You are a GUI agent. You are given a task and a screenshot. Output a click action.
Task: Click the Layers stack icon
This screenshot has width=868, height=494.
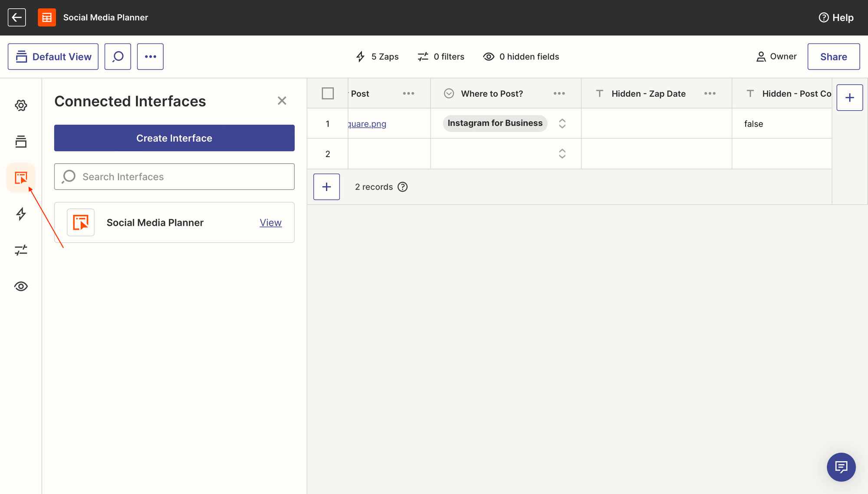click(x=21, y=142)
